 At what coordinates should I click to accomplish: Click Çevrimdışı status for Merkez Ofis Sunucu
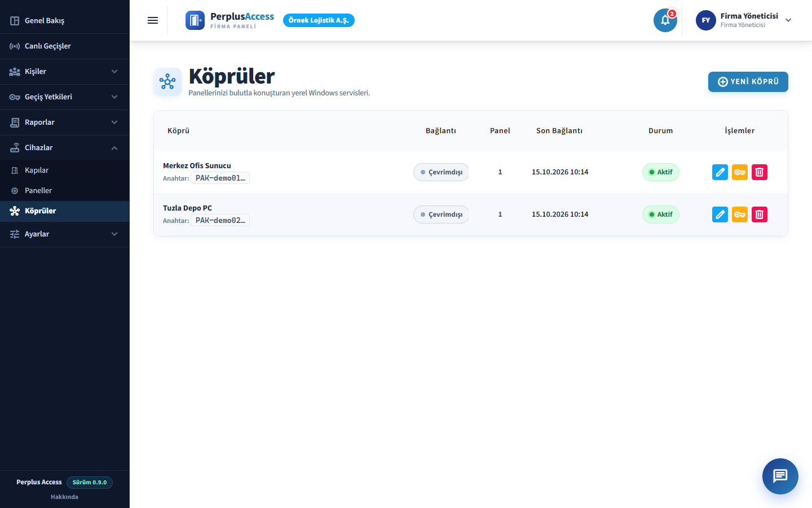[441, 172]
